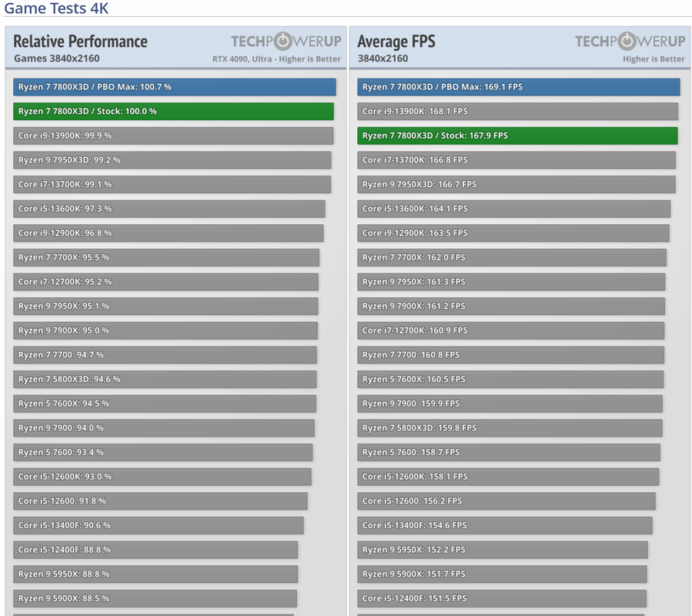Select the Ryzen 9 7900 159.9 FPS bar
This screenshot has width=692, height=616.
[510, 403]
